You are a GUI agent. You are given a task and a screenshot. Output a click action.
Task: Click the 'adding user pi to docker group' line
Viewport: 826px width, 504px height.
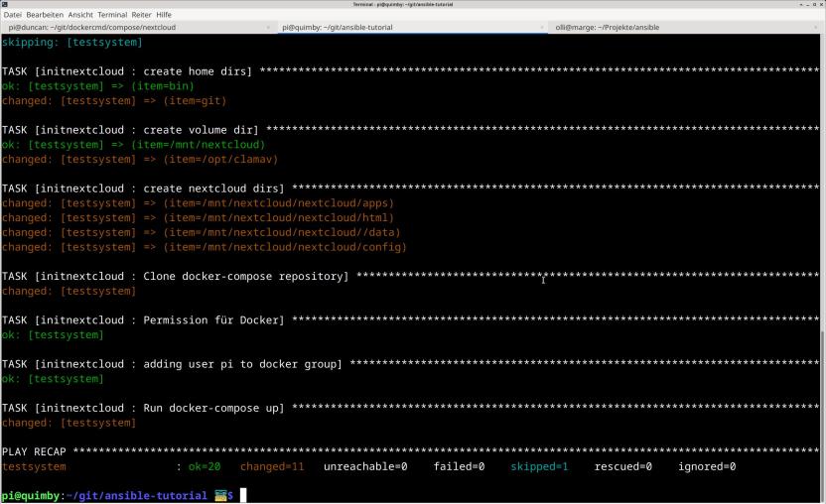pyautogui.click(x=410, y=364)
